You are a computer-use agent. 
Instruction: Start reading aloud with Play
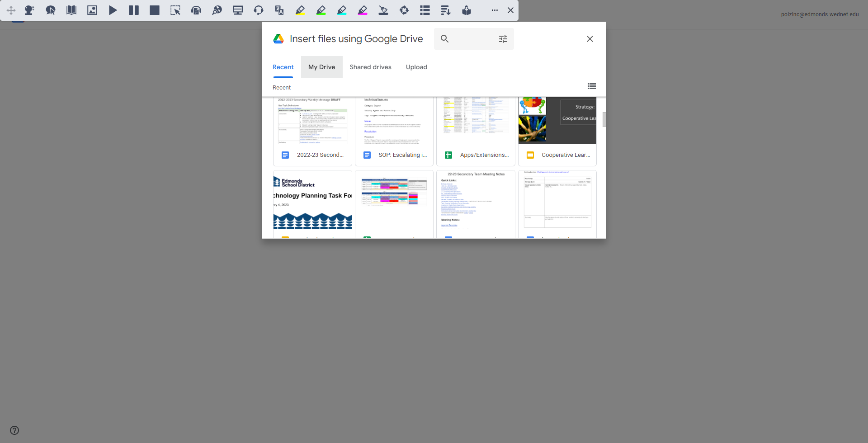[x=113, y=10]
